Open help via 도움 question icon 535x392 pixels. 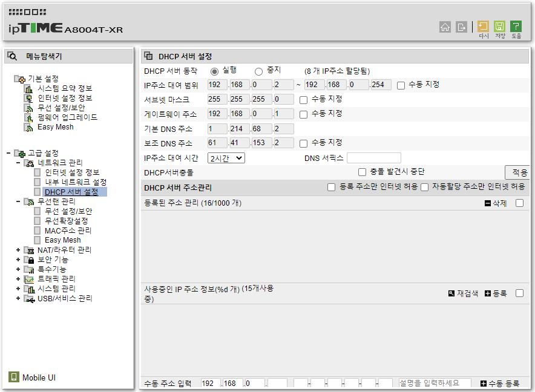pyautogui.click(x=516, y=26)
